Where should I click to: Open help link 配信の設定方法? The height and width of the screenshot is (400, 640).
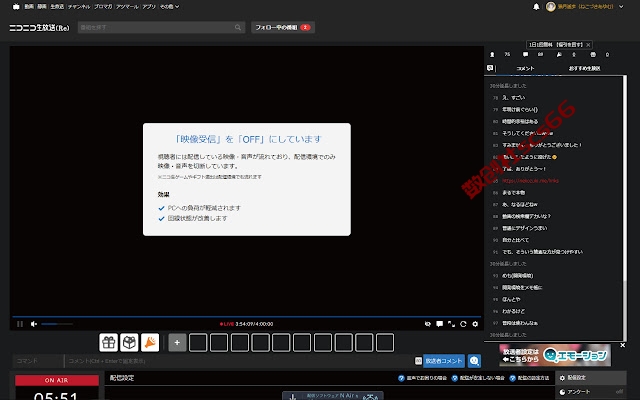pyautogui.click(x=529, y=378)
